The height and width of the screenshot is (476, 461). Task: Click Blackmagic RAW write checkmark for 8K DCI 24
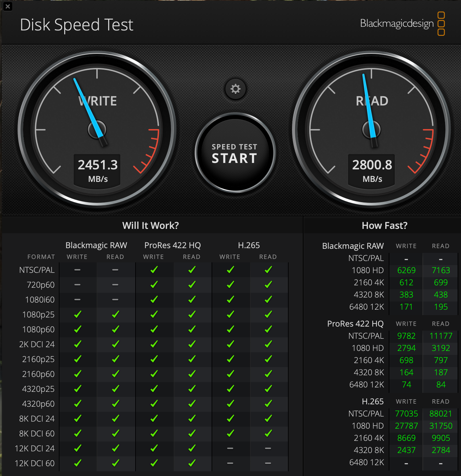pyautogui.click(x=78, y=419)
